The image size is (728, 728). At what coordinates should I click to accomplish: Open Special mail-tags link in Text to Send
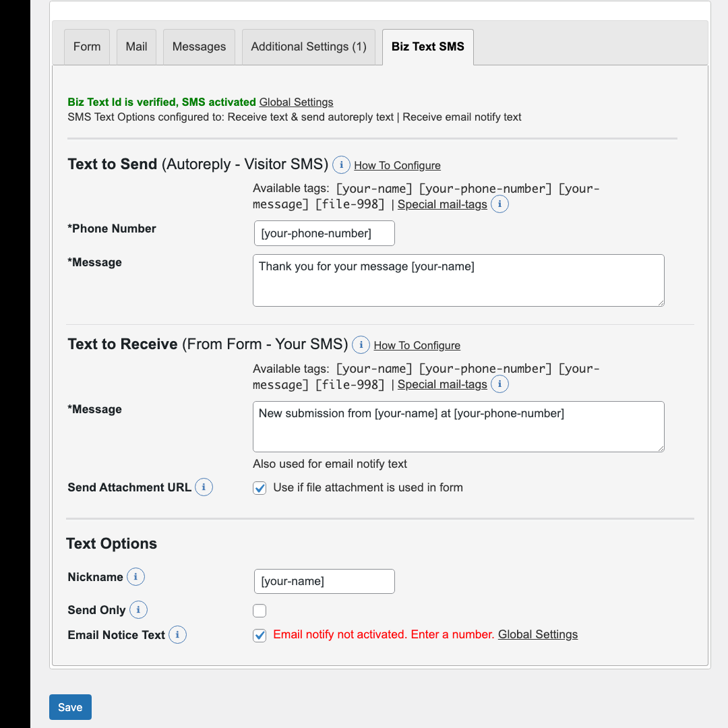442,204
